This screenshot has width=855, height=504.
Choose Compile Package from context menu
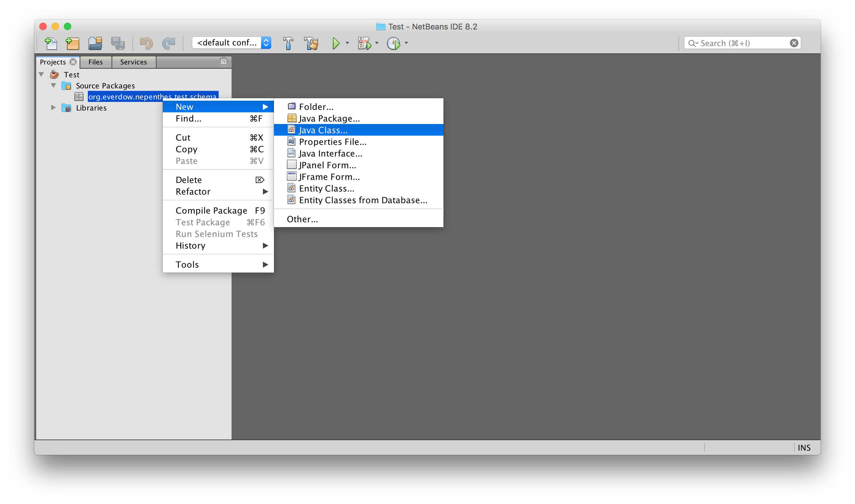(x=218, y=211)
